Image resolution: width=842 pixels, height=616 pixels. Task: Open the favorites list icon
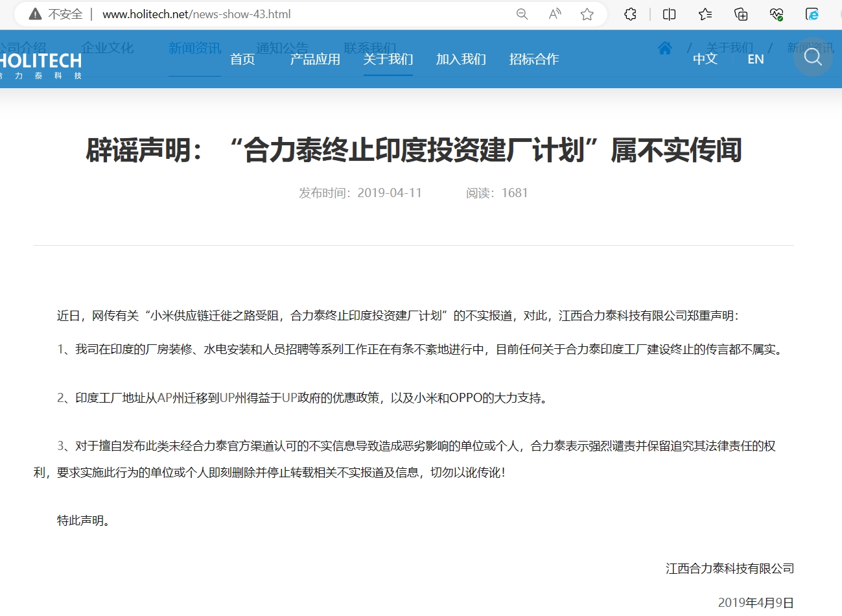click(x=705, y=13)
